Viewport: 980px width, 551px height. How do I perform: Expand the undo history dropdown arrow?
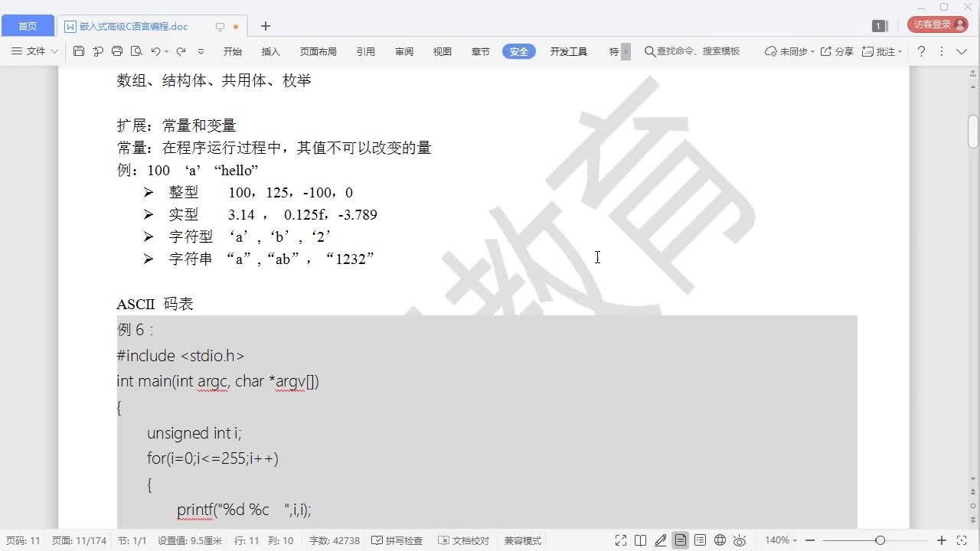point(166,52)
